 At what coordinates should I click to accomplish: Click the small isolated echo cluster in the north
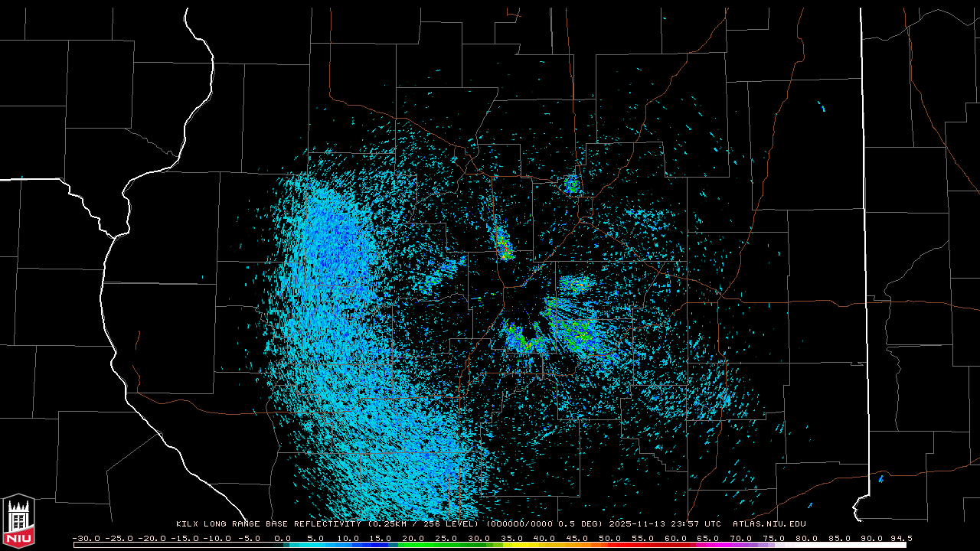(572, 184)
